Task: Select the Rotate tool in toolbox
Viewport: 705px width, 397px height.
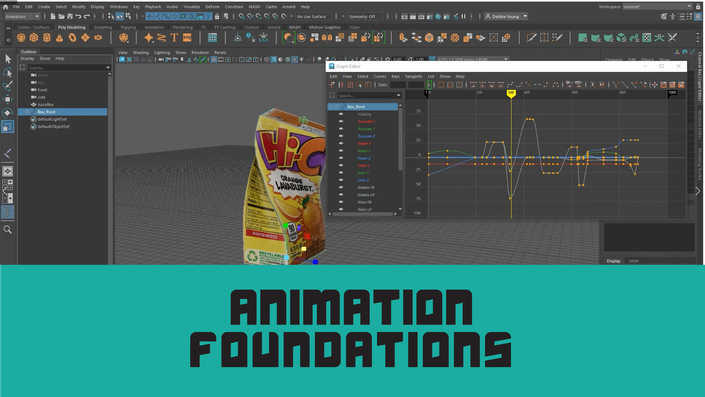Action: [8, 112]
